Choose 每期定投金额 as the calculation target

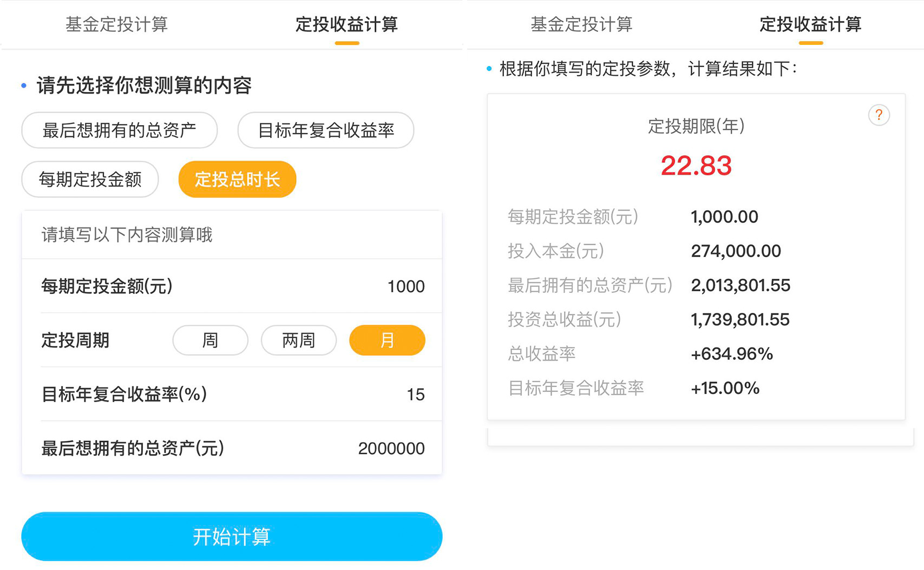90,179
